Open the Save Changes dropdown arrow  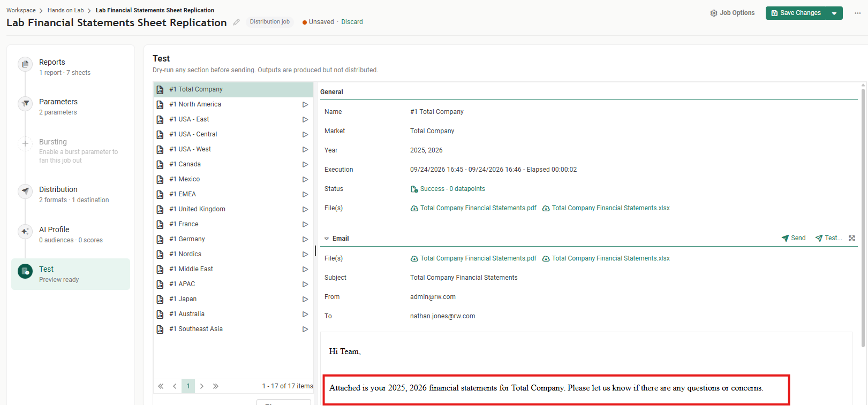[x=834, y=13]
